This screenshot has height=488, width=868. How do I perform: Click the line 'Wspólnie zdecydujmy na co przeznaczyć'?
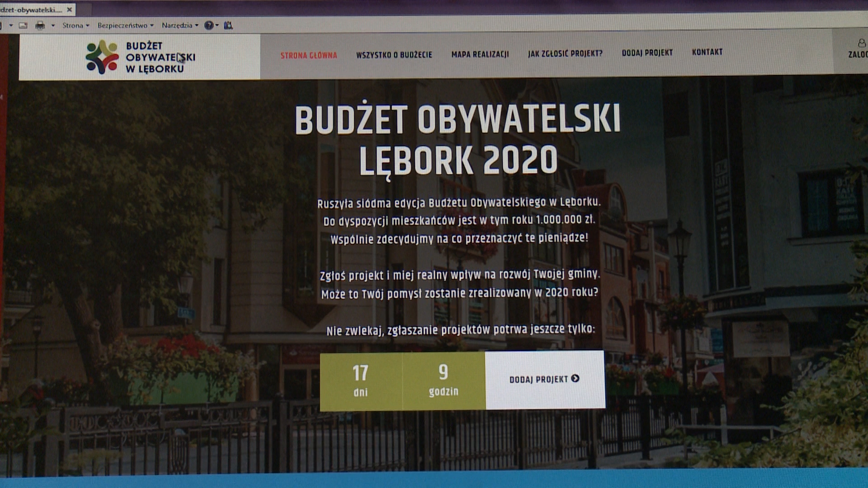click(x=459, y=239)
